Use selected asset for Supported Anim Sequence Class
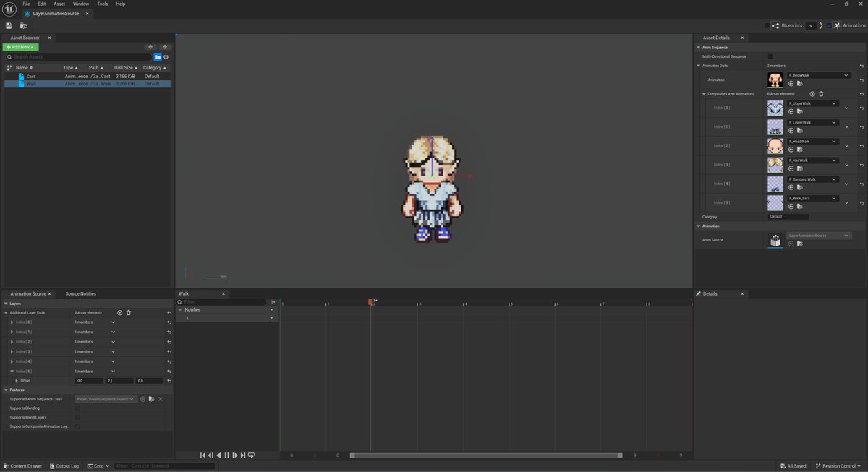 142,399
